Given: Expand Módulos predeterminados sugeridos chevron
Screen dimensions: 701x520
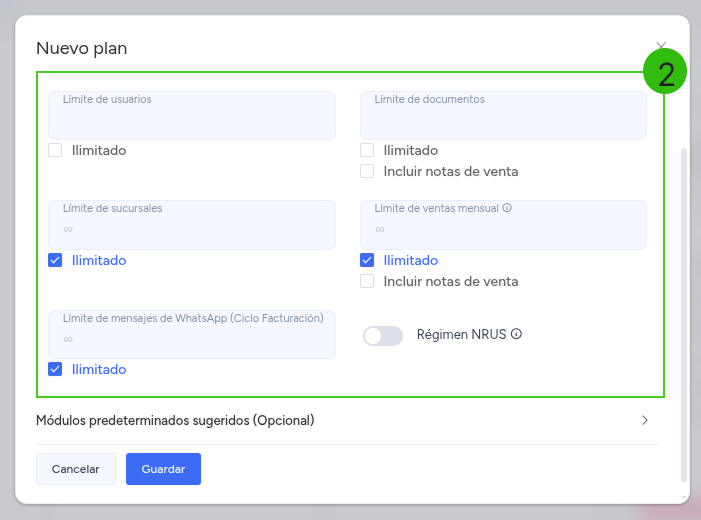Looking at the screenshot, I should pyautogui.click(x=645, y=420).
